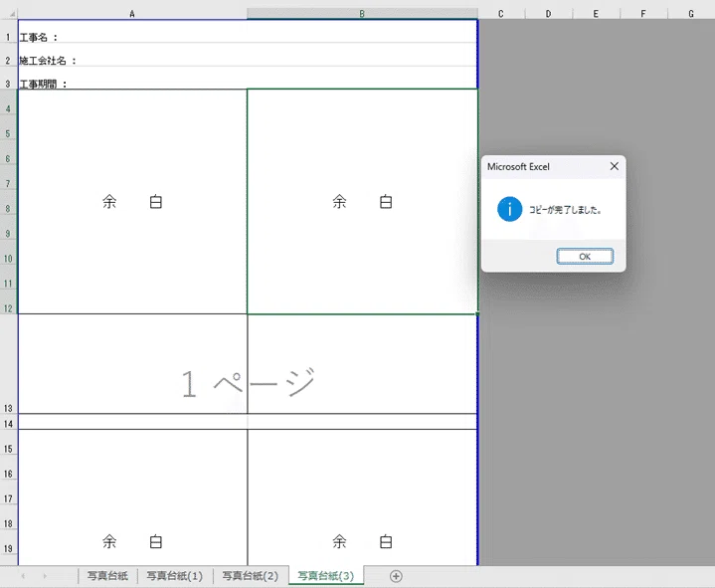Select column F header

coord(643,14)
